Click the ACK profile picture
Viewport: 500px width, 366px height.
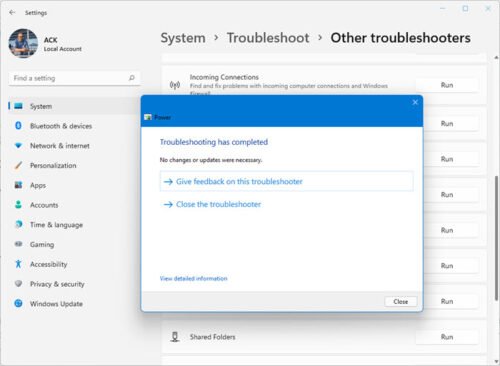23,43
